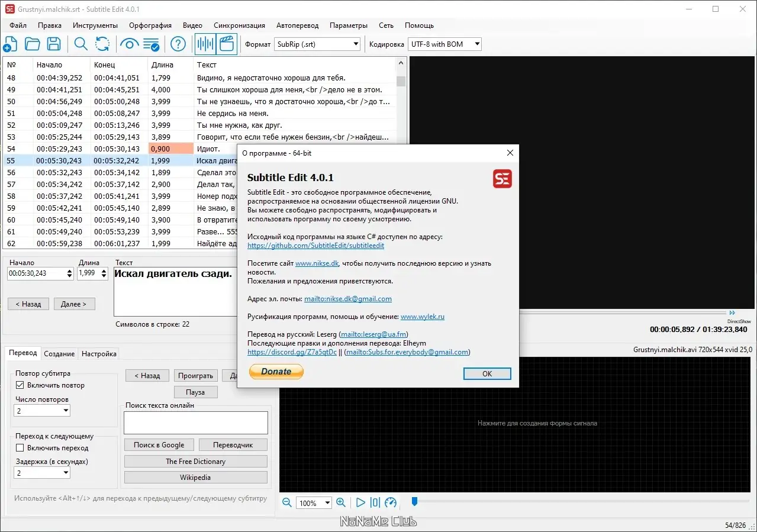Open the Инструменты menu
This screenshot has width=757, height=532.
(x=95, y=25)
